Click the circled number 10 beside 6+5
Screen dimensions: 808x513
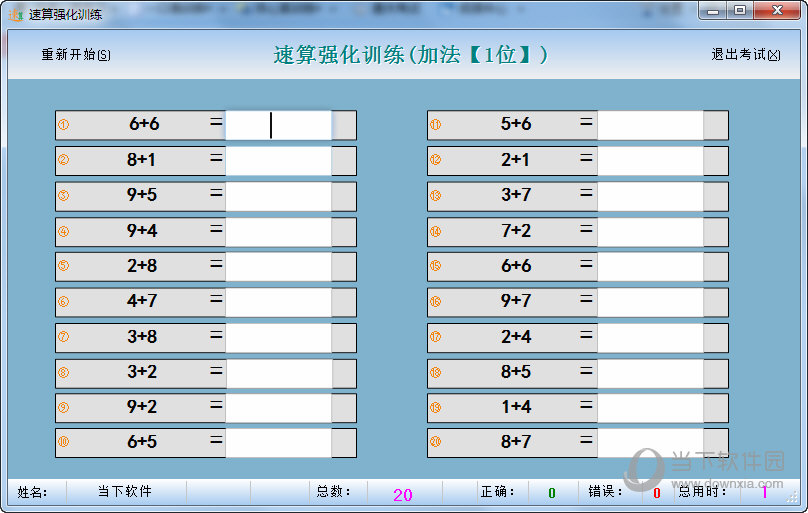pyautogui.click(x=63, y=442)
